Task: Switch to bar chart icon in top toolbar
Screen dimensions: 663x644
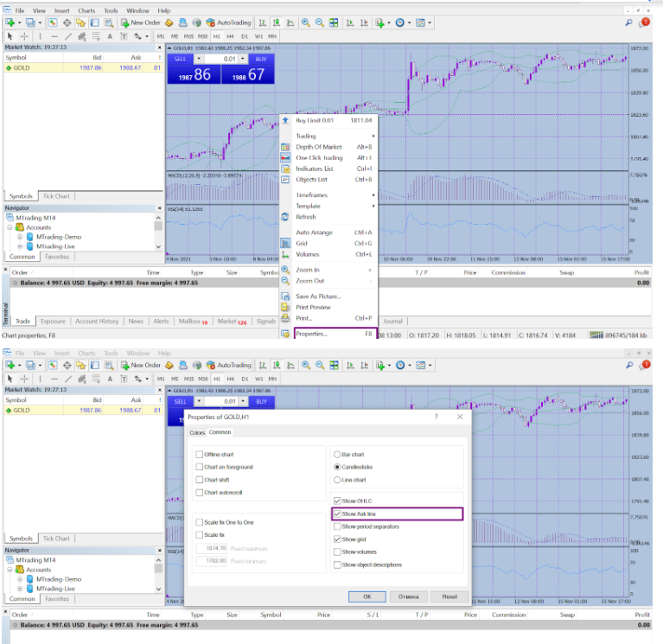Action: click(x=262, y=22)
